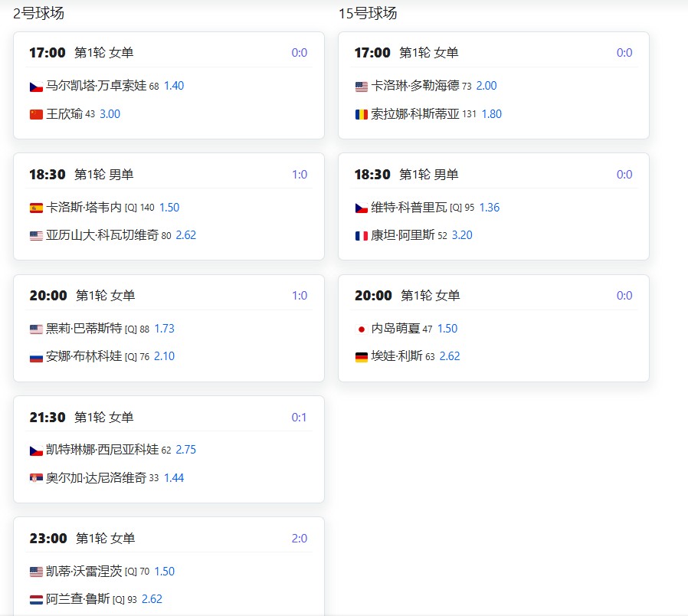The height and width of the screenshot is (616, 688).
Task: Select odds 2.75 for 凯特琳娜·西尼亚科娃
Action: pos(185,450)
